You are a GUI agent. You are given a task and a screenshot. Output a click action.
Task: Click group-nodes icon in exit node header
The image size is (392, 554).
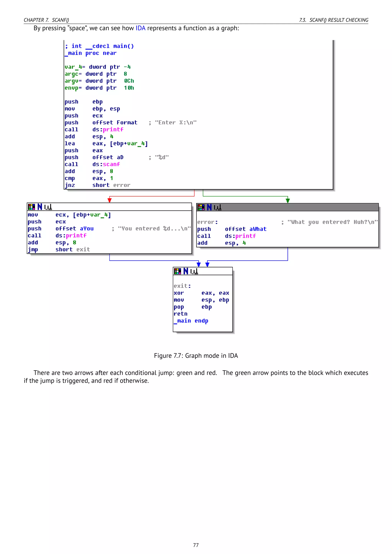coord(194,271)
